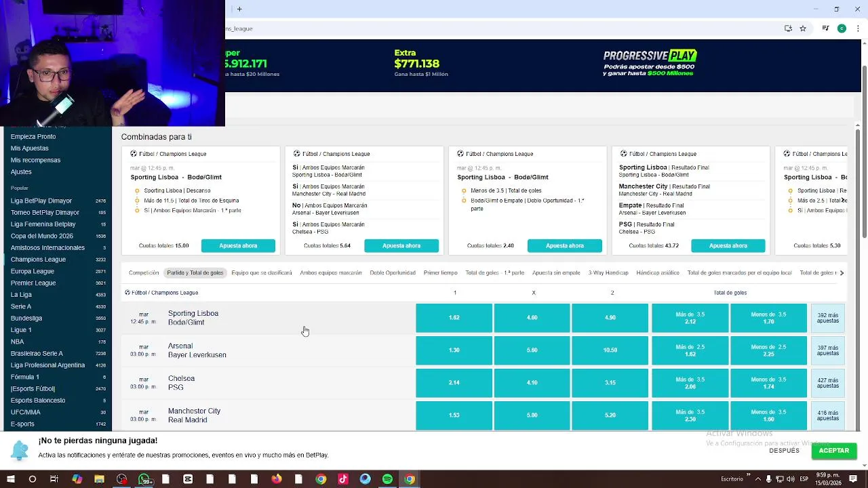Click ACEPTAR on the notifications prompt

[x=833, y=451]
